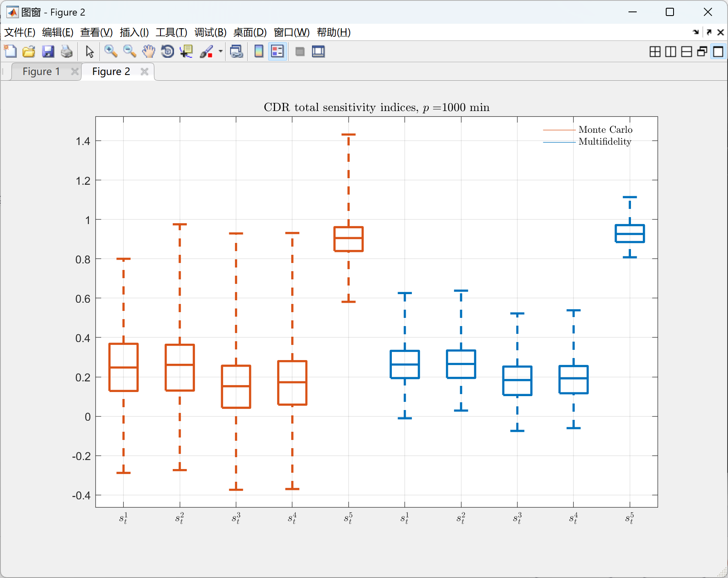Hide plot tools with the gray square icon

pos(300,52)
